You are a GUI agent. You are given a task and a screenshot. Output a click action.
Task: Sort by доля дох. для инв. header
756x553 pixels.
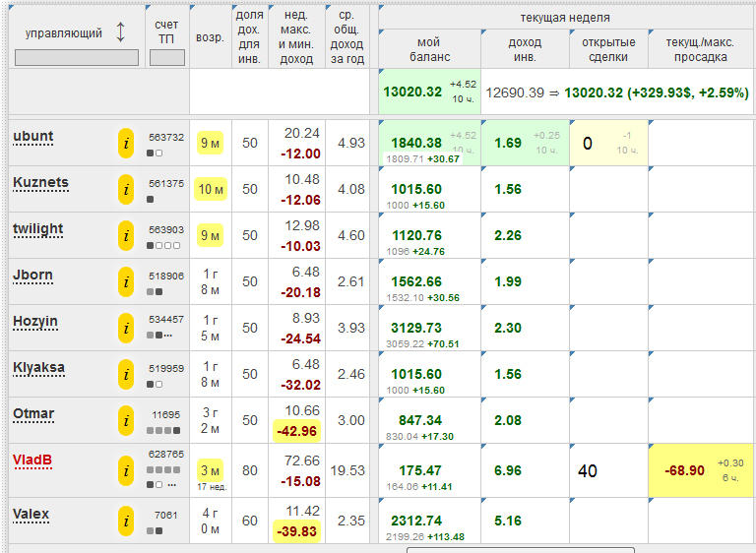[x=249, y=36]
